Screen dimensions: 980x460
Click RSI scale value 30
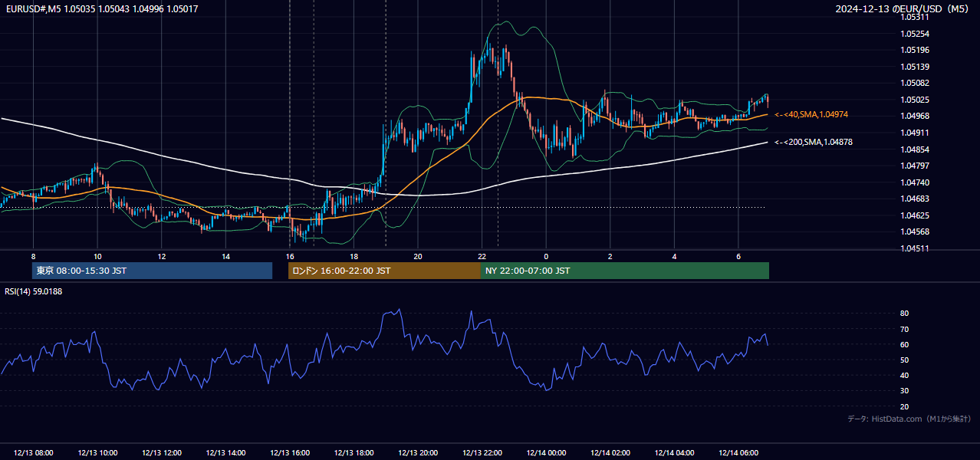click(x=905, y=391)
